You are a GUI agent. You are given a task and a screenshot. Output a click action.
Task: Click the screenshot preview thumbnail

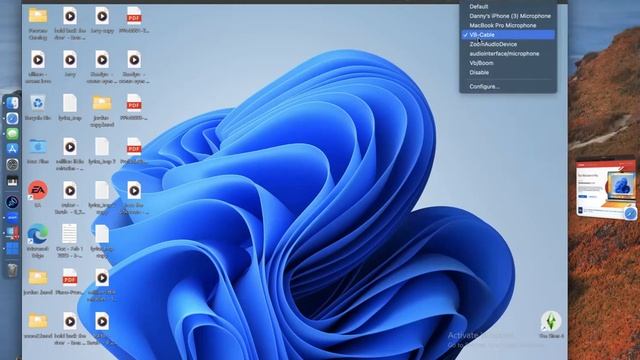(x=606, y=189)
